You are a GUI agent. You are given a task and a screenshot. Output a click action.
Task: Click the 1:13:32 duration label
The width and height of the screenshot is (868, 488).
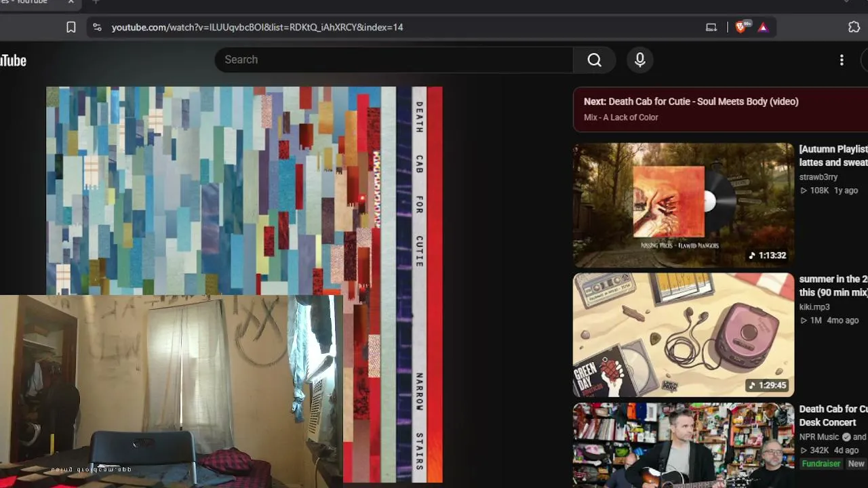click(x=768, y=256)
